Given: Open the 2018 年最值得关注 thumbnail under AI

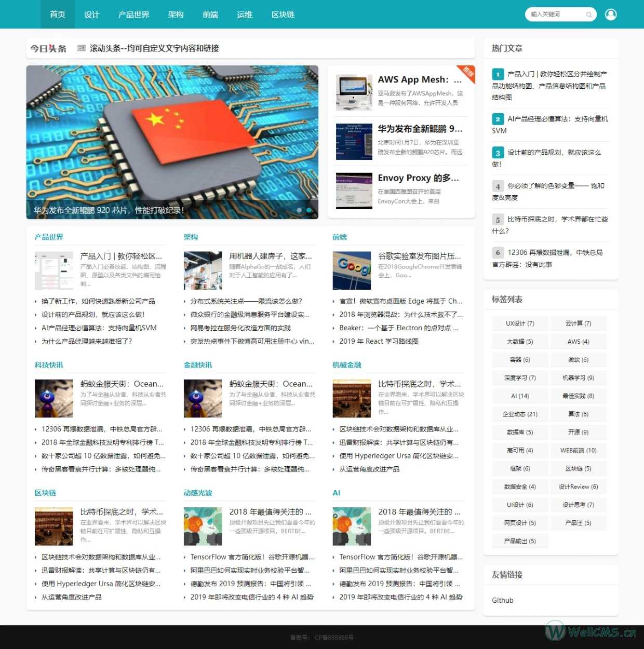Looking at the screenshot, I should click(352, 526).
